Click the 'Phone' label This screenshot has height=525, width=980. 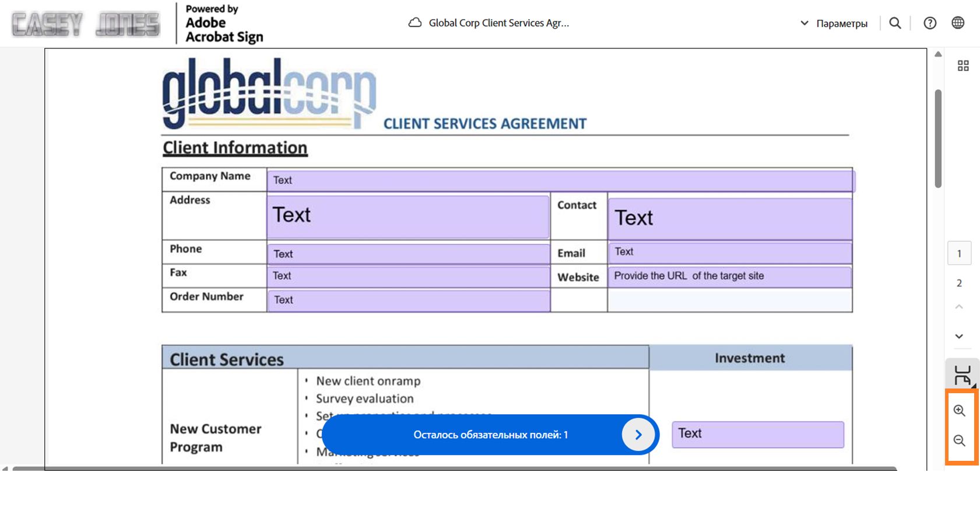click(186, 249)
